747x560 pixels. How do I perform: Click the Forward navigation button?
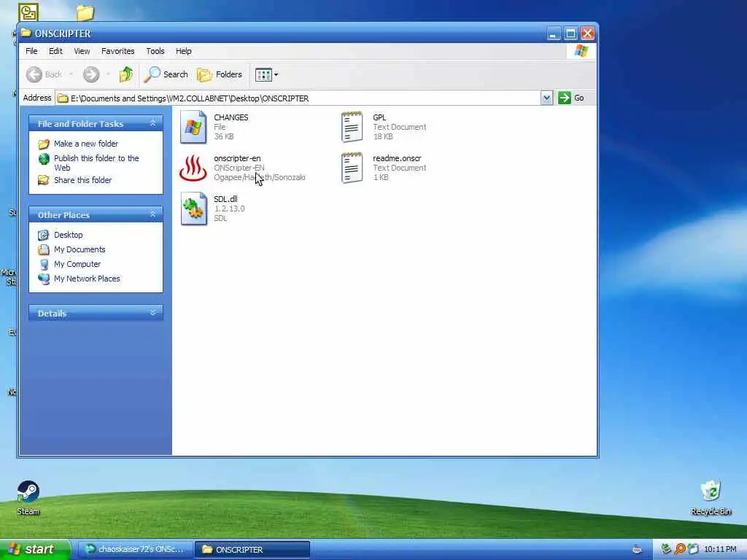[91, 74]
